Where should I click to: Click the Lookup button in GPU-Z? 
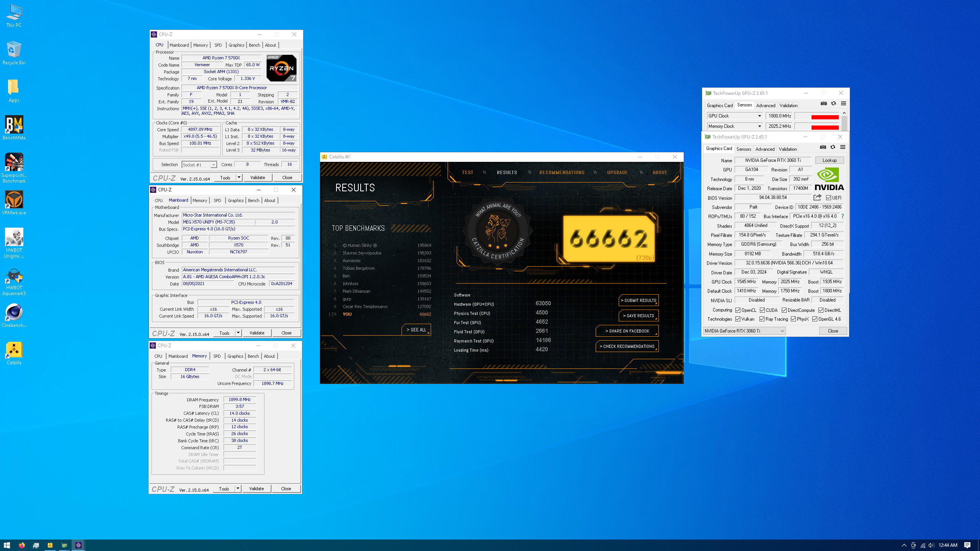click(829, 160)
